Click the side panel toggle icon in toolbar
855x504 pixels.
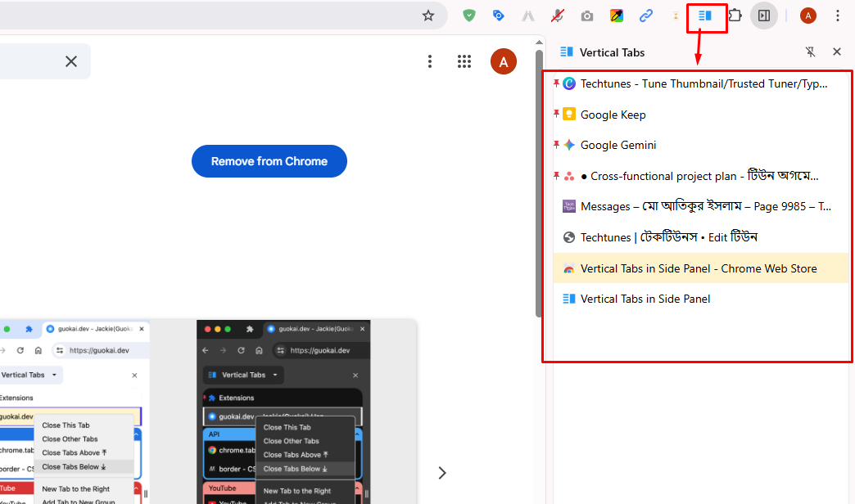(764, 16)
